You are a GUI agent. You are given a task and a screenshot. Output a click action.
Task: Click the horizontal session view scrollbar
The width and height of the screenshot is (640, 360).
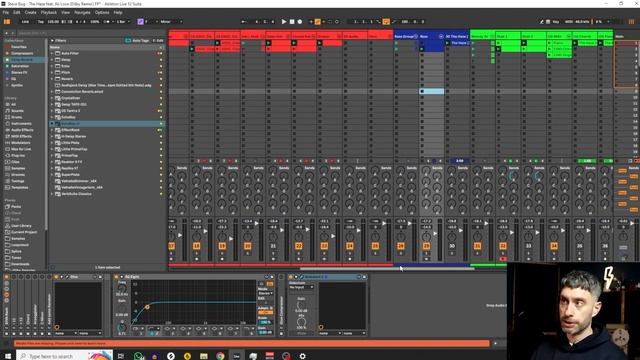[387, 269]
